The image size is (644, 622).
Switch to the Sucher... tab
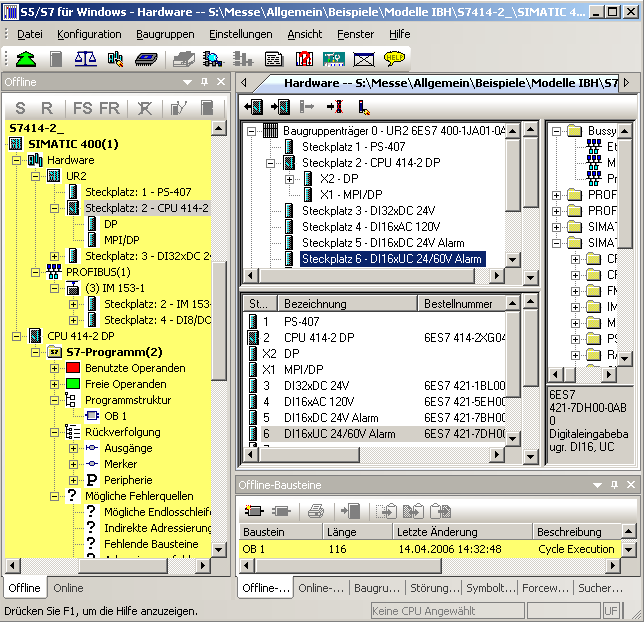(601, 588)
